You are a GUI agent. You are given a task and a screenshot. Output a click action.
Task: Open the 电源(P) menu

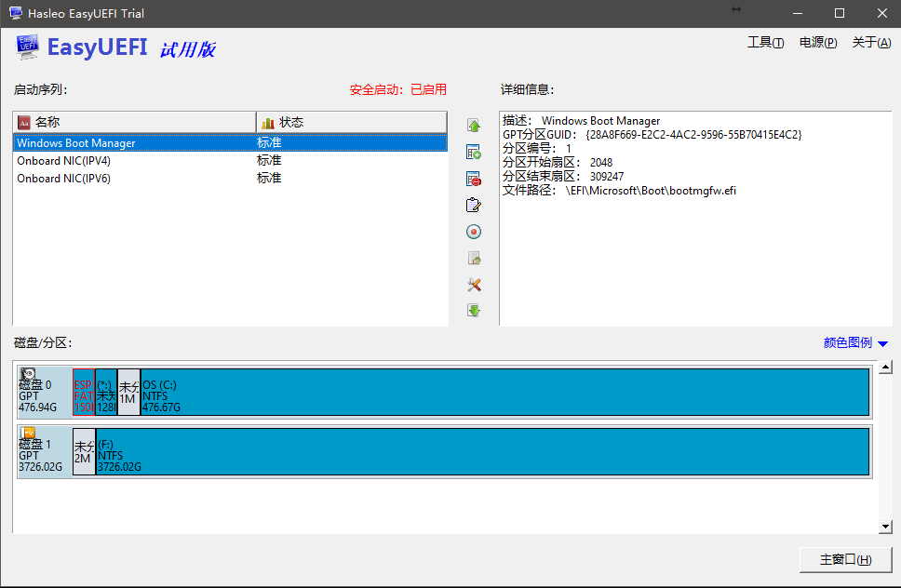[817, 43]
